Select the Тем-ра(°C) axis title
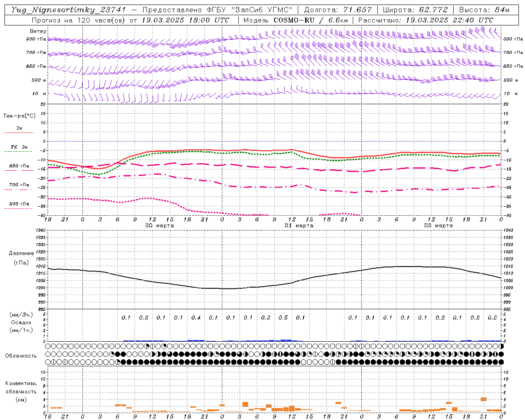This screenshot has width=525, height=420. [19, 116]
